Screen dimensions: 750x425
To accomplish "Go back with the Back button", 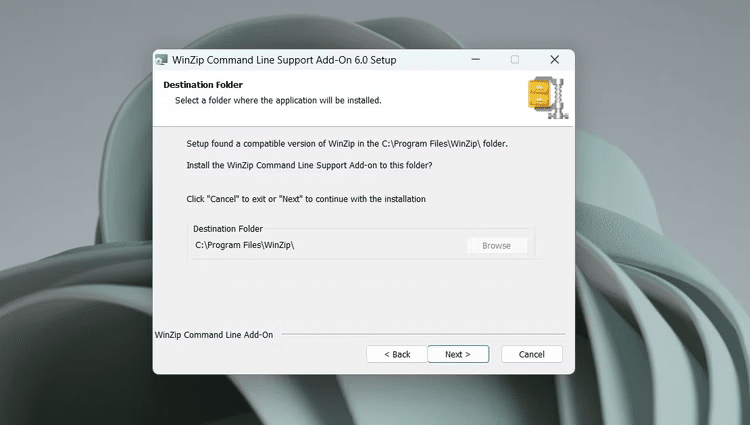I will [x=395, y=354].
